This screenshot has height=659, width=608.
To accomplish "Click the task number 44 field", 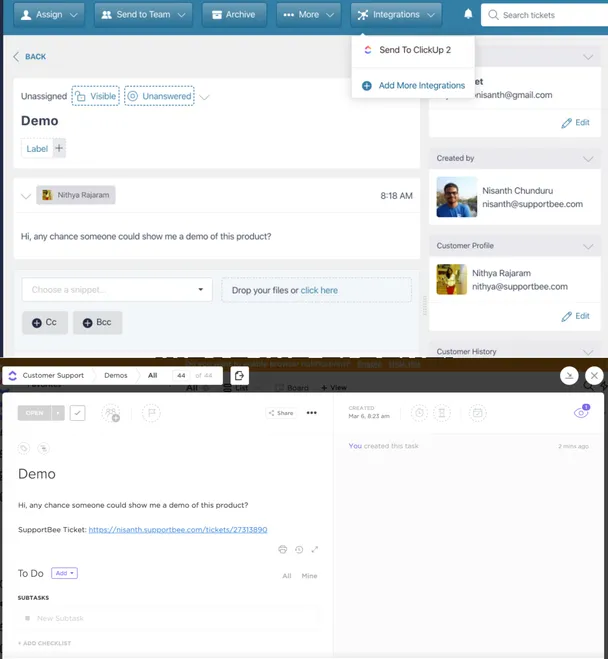I will coord(181,375).
